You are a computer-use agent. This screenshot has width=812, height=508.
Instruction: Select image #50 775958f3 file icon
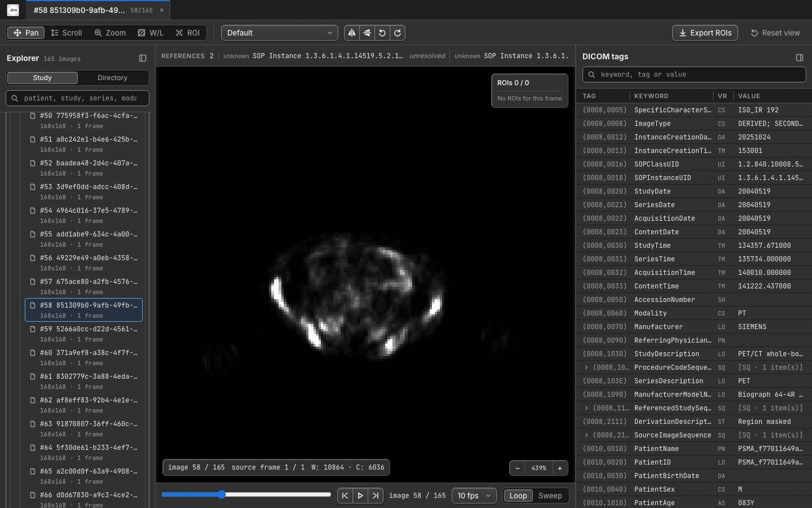click(x=33, y=116)
